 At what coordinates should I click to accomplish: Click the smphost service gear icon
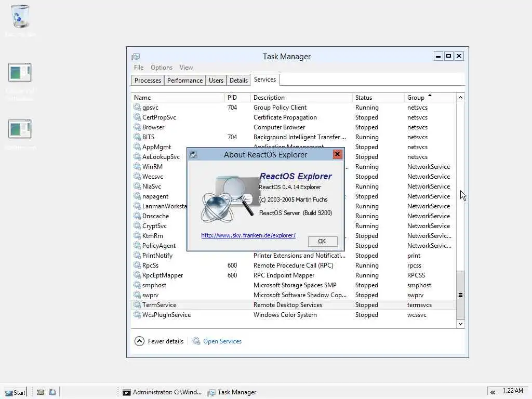(x=137, y=285)
